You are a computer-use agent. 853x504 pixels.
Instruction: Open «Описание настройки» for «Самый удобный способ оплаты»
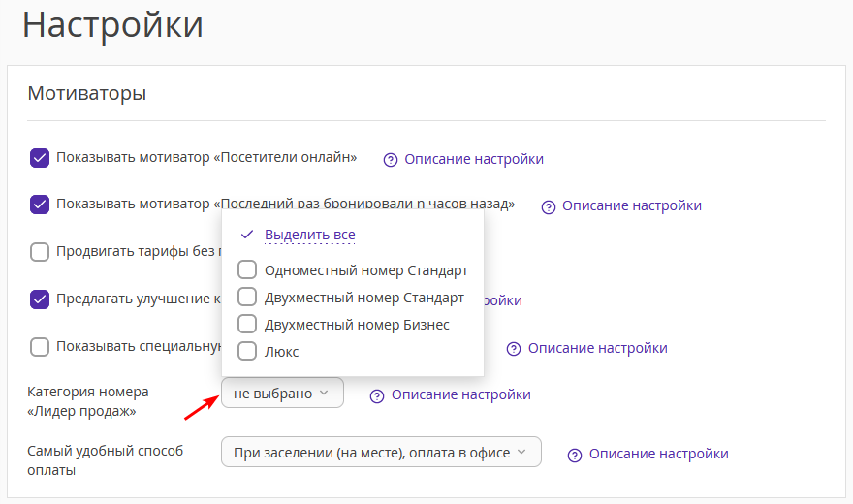(x=658, y=454)
